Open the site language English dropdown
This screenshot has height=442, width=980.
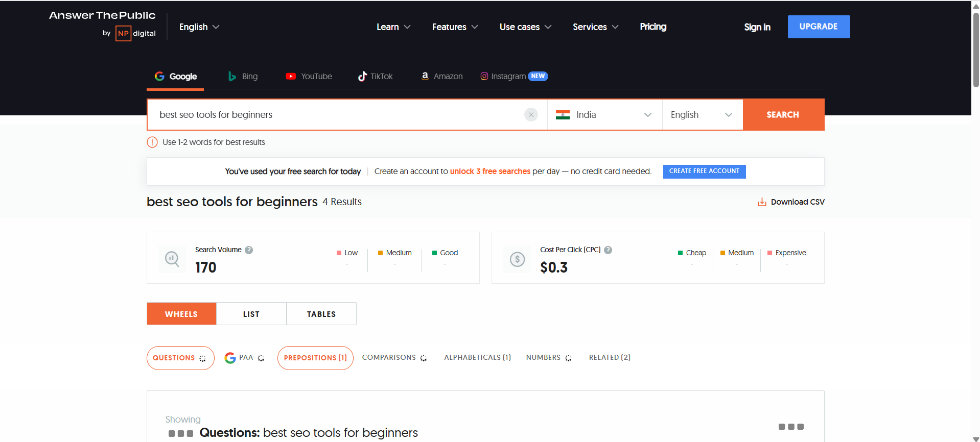click(199, 27)
